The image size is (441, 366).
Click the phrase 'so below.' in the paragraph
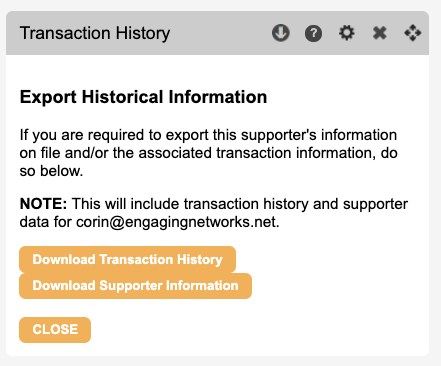click(51, 171)
